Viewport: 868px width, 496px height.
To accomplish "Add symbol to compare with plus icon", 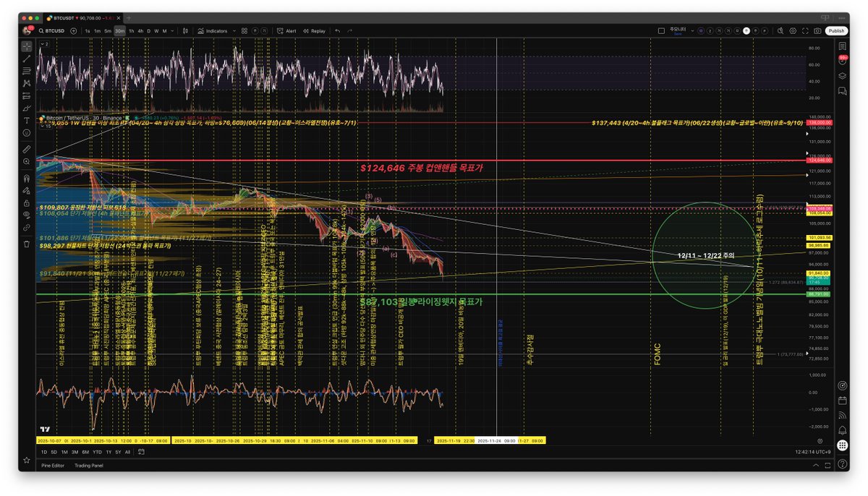I will click(74, 31).
